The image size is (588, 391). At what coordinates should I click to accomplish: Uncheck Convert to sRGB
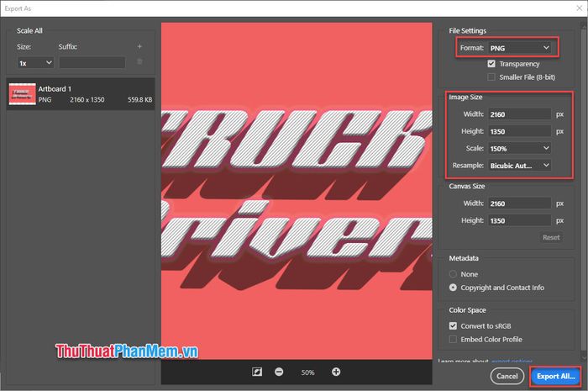[x=454, y=325]
